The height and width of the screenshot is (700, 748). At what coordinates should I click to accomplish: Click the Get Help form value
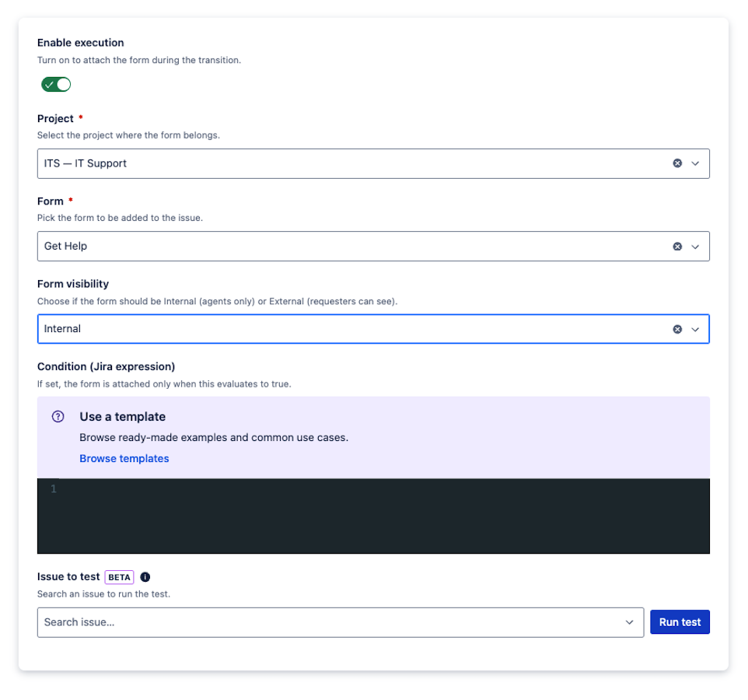pos(66,247)
